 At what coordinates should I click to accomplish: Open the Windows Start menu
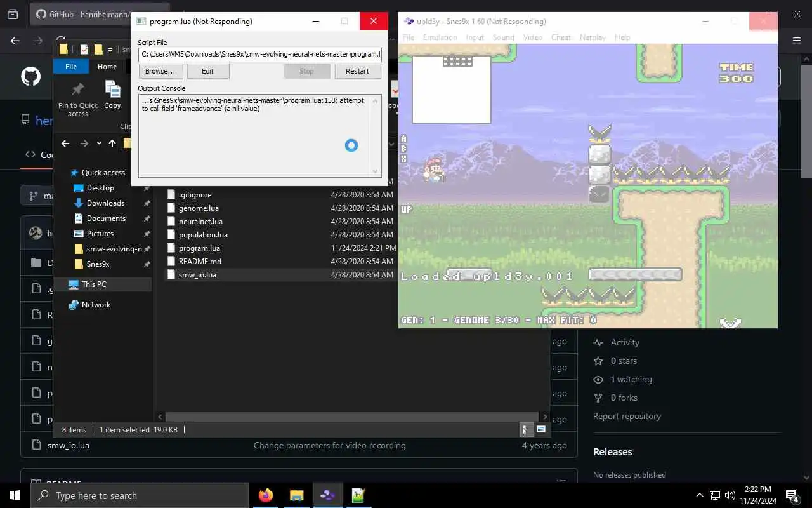pyautogui.click(x=15, y=495)
